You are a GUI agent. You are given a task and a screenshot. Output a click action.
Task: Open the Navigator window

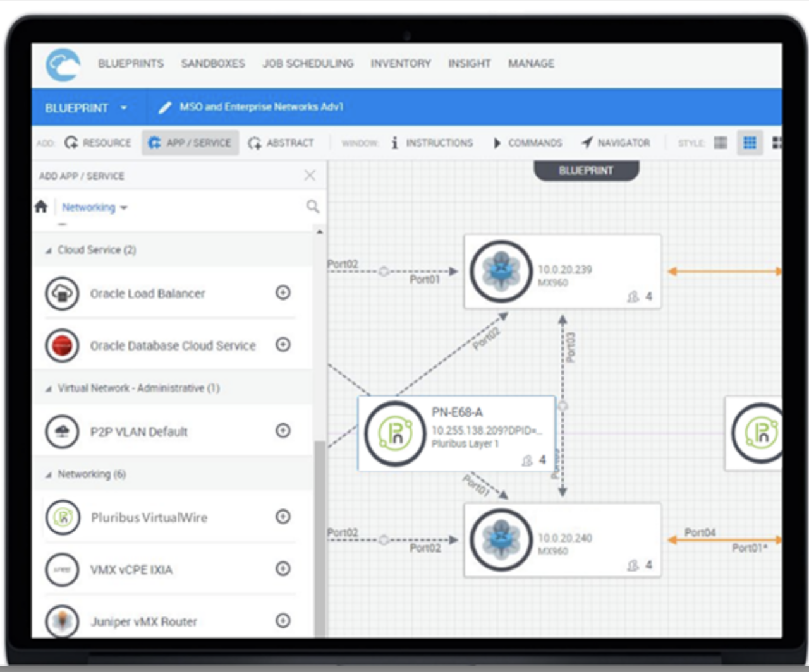tap(616, 143)
